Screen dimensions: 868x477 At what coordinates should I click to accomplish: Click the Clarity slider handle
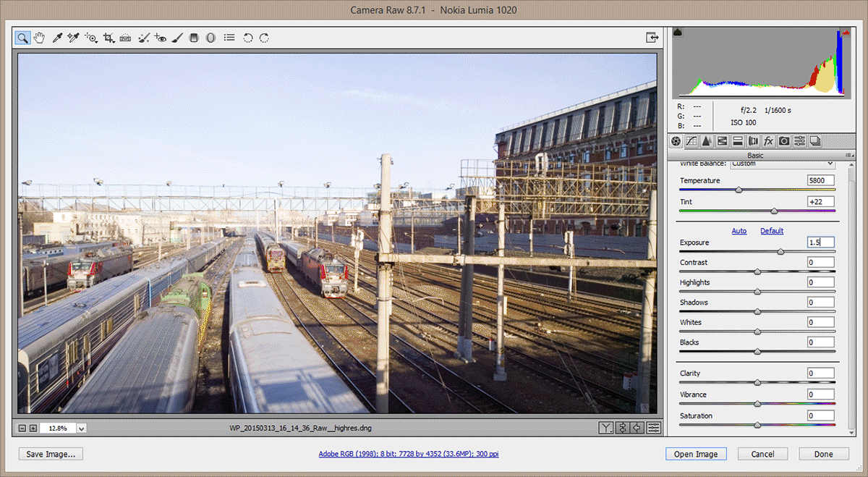tap(757, 382)
